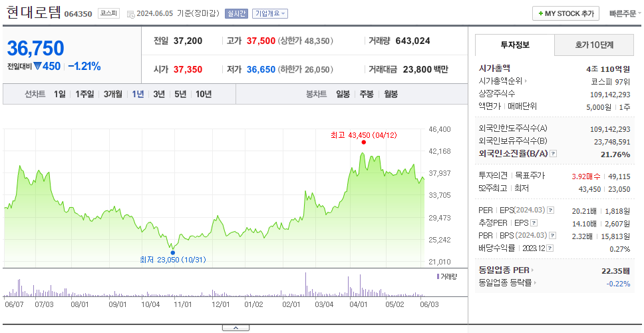The height and width of the screenshot is (333, 644).
Task: Click the 3.92매수 opinion value
Action: (586, 176)
